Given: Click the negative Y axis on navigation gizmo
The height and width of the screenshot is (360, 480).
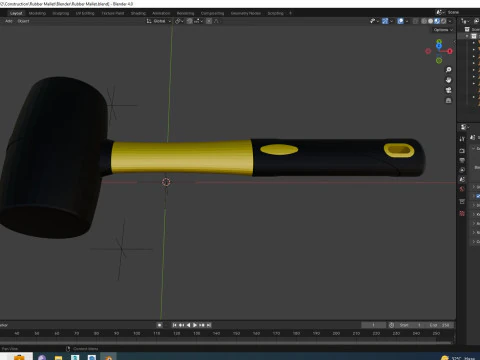Looking at the screenshot, I should click(x=439, y=61).
